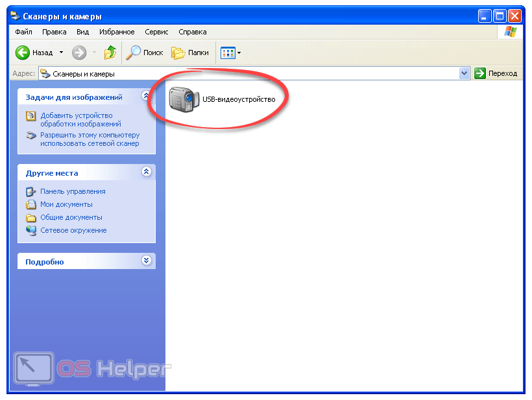Click Добавить устройство обработки изображений link
532x400 pixels.
click(x=80, y=119)
